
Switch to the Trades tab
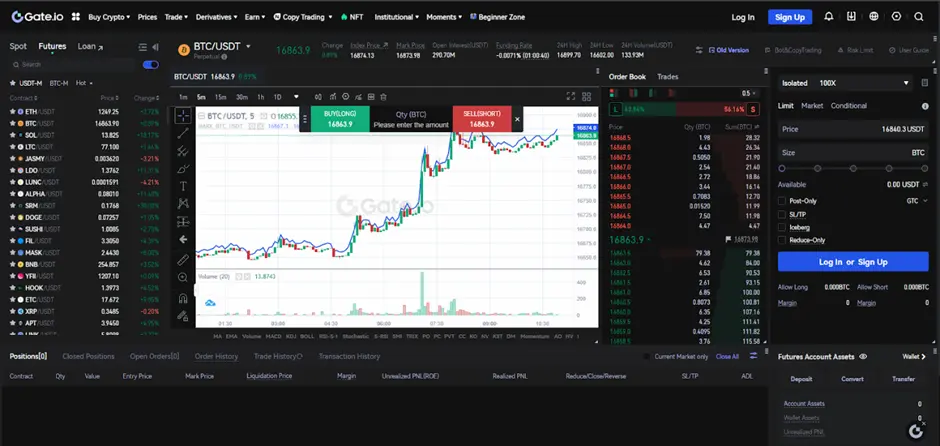668,77
